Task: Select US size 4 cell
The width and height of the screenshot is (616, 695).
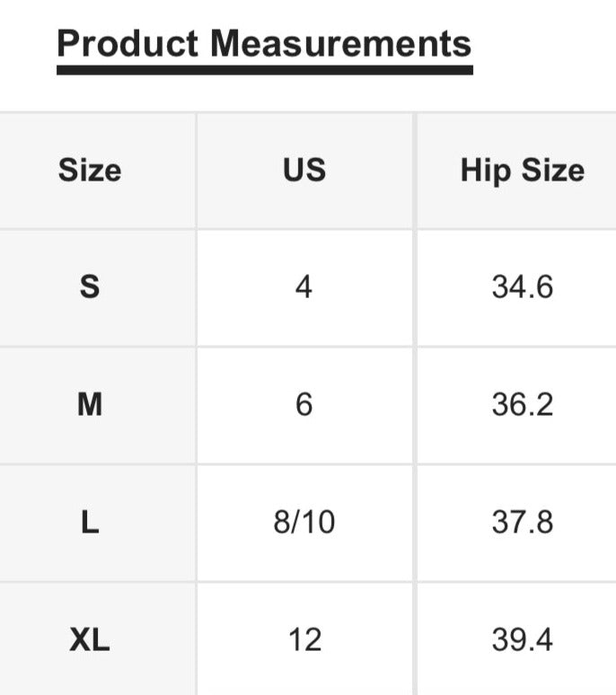Action: click(304, 287)
